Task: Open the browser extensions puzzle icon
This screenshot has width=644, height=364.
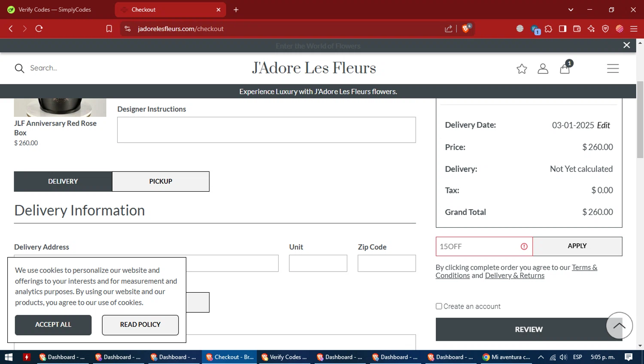Action: tap(549, 29)
